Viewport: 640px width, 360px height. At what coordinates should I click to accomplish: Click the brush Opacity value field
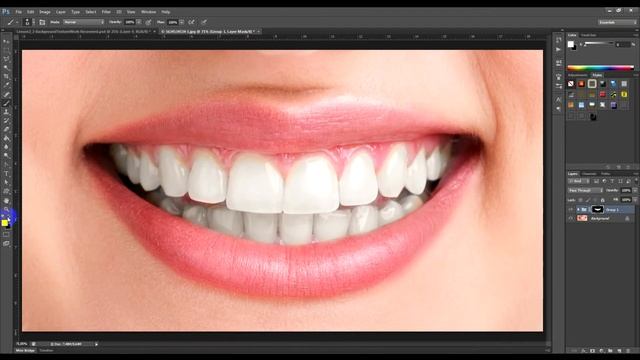130,22
